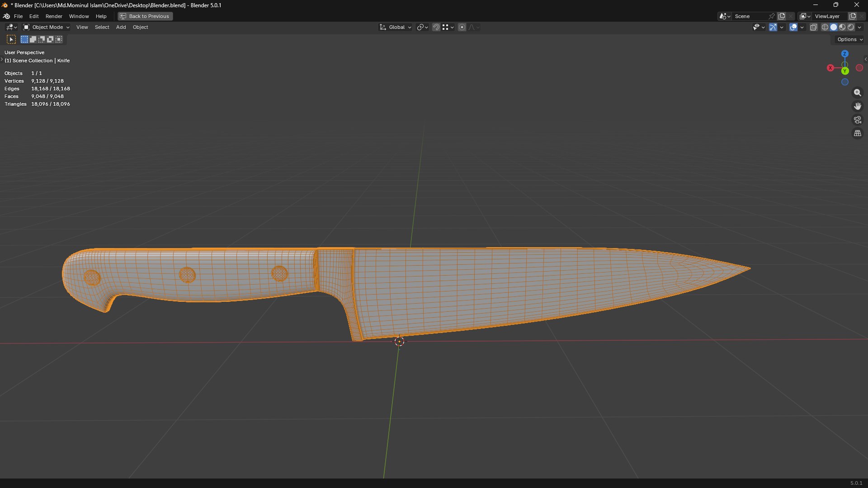Click the 5.0.1 version in status bar
This screenshot has height=488, width=868.
856,483
